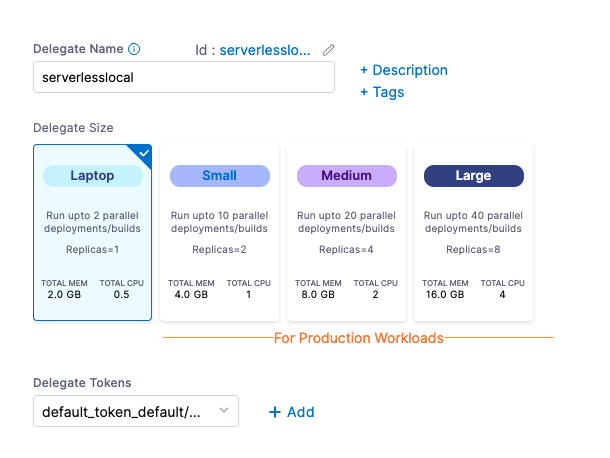Click the Delegate Name input field
The image size is (610, 458).
click(184, 77)
